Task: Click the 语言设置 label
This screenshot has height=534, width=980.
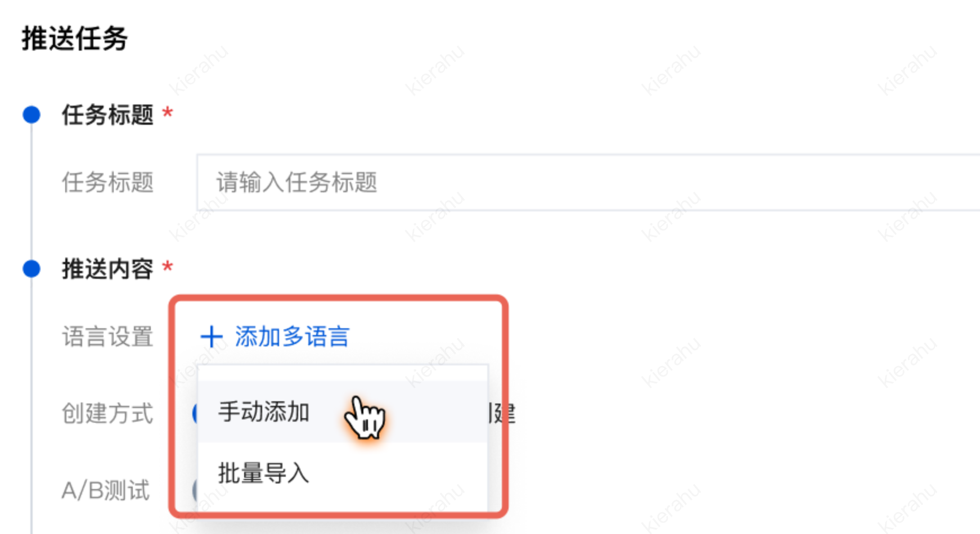Action: [x=107, y=337]
